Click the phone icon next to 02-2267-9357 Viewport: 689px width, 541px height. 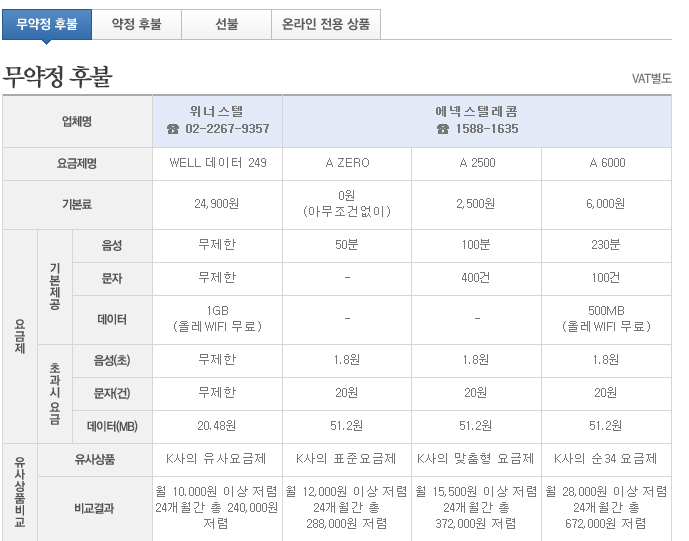[172, 130]
